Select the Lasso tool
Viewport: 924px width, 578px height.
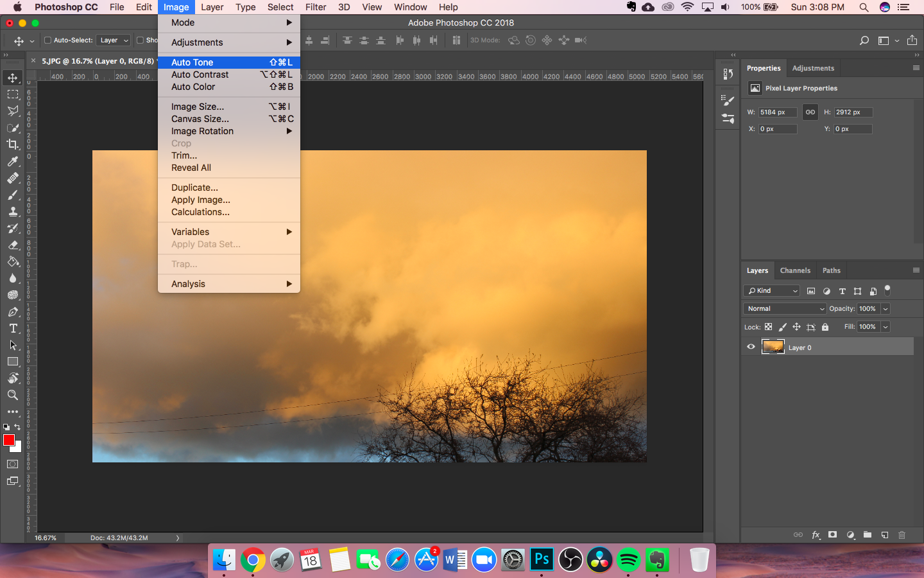[x=13, y=111]
